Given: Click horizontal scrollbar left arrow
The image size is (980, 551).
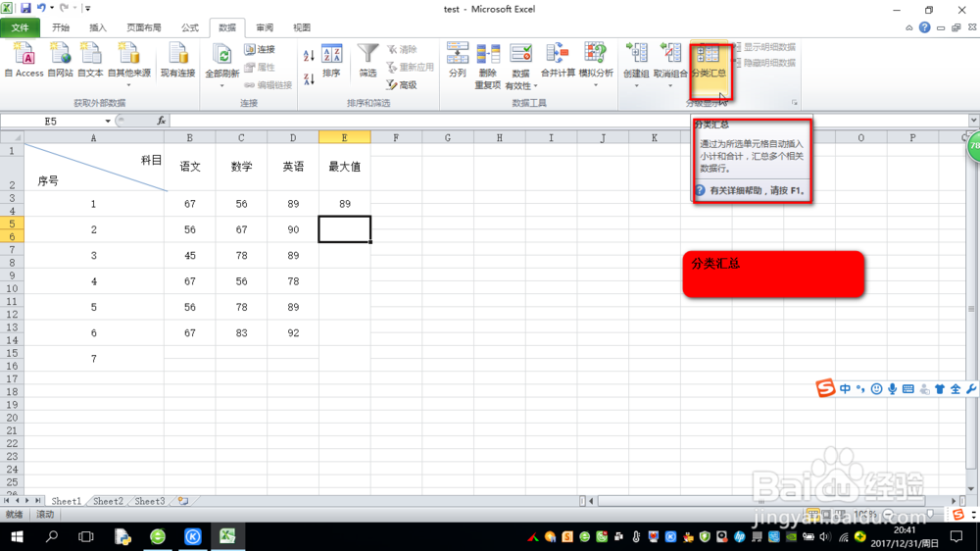Looking at the screenshot, I should point(591,501).
